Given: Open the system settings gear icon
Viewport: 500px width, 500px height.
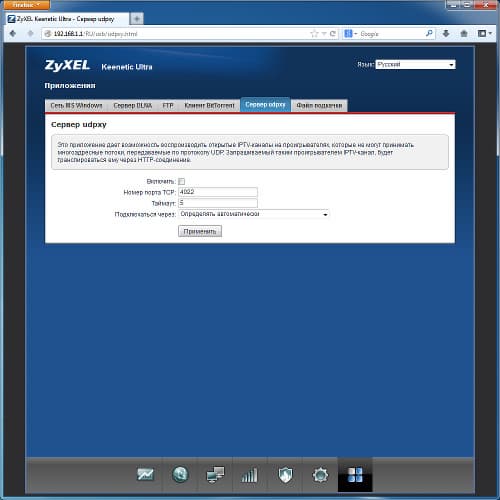Looking at the screenshot, I should pyautogui.click(x=320, y=475).
